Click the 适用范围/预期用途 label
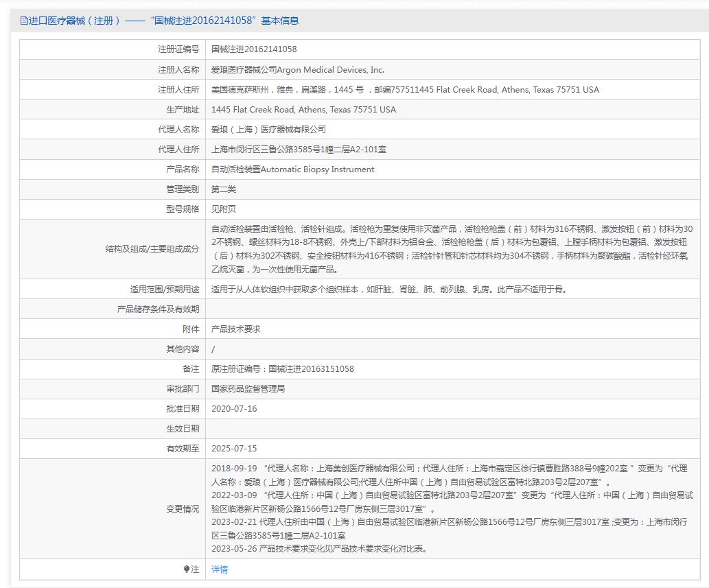This screenshot has height=588, width=709. click(165, 290)
